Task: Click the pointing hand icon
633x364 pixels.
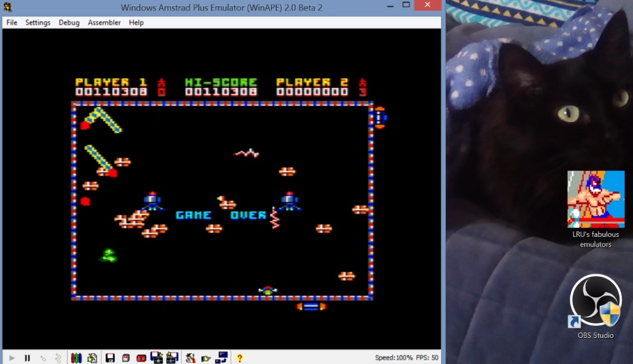Action: click(x=206, y=358)
